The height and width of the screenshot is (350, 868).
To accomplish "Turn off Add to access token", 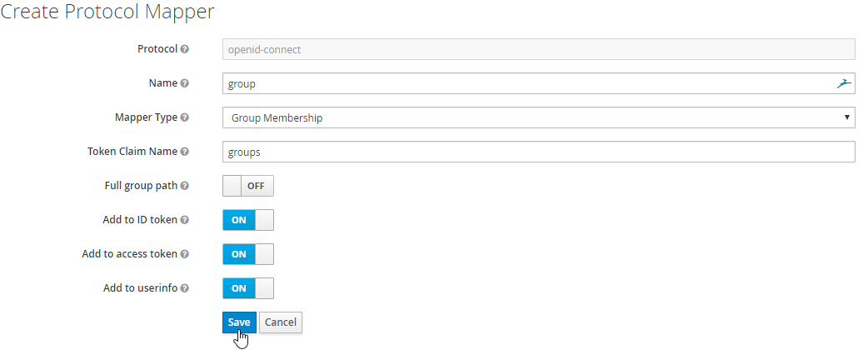I will point(248,254).
